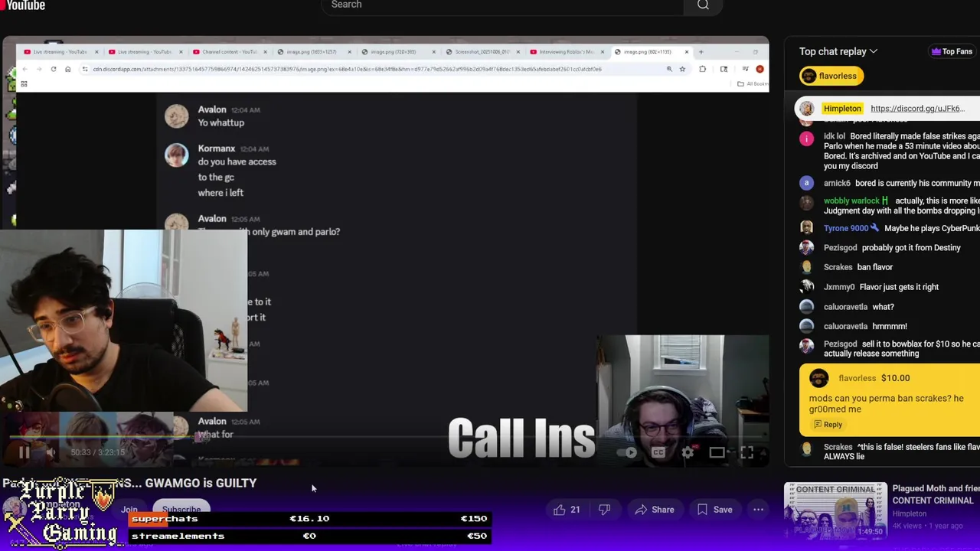
Task: Switch to theater mode
Action: (717, 452)
